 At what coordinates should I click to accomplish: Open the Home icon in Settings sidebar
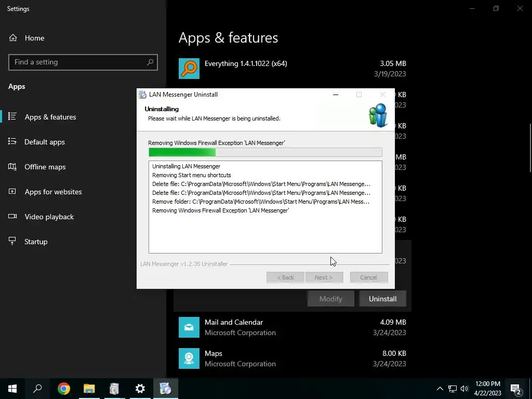[x=13, y=38]
